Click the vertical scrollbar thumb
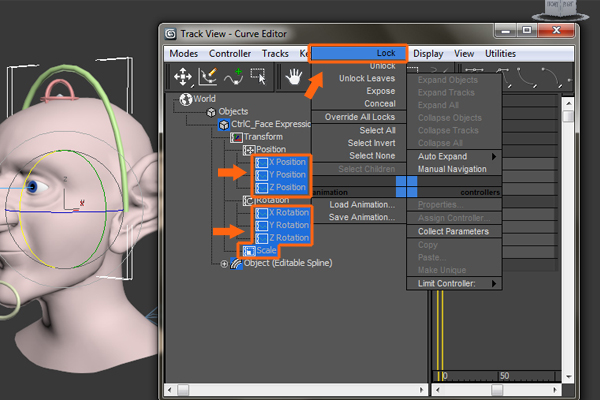 click(568, 116)
